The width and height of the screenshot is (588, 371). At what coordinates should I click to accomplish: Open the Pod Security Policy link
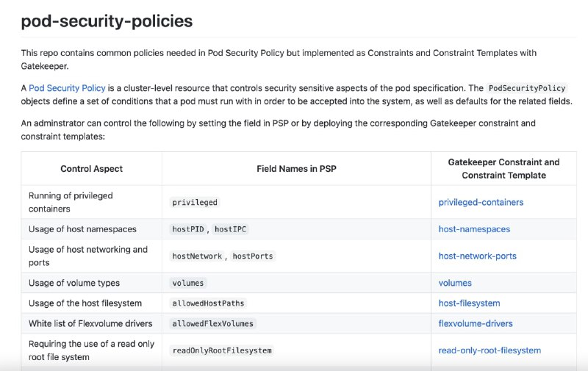click(x=67, y=88)
